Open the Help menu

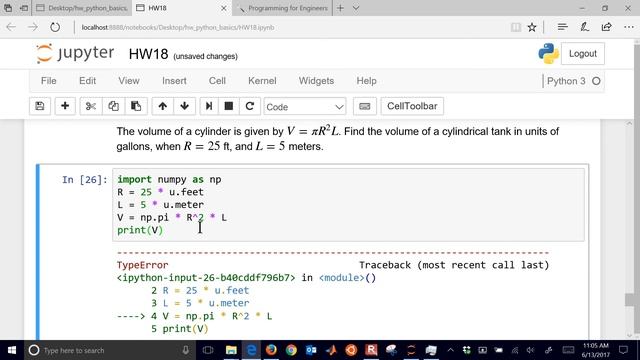click(367, 81)
